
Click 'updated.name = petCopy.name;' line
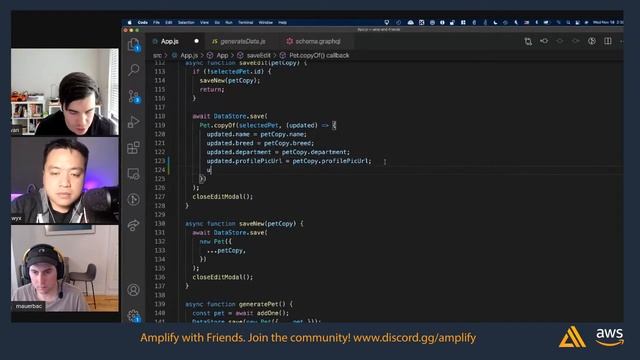tap(256, 134)
